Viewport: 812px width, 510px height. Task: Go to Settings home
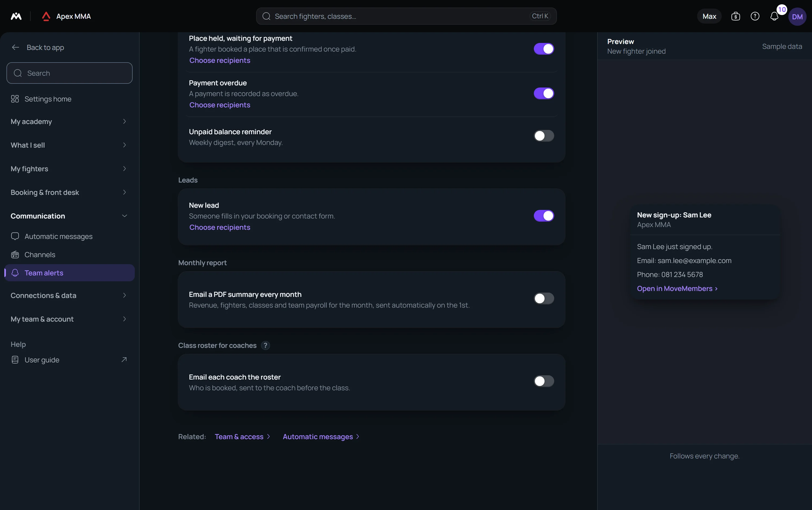(70, 99)
